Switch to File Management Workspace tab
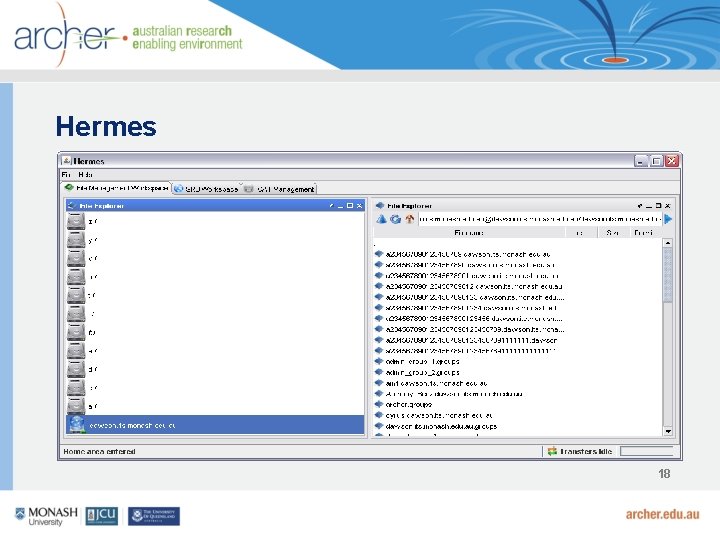The width and height of the screenshot is (720, 540). pos(116,188)
